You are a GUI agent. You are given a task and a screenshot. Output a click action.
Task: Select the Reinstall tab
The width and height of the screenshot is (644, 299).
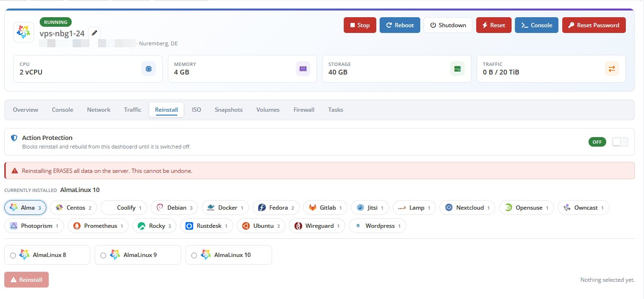[x=166, y=110]
